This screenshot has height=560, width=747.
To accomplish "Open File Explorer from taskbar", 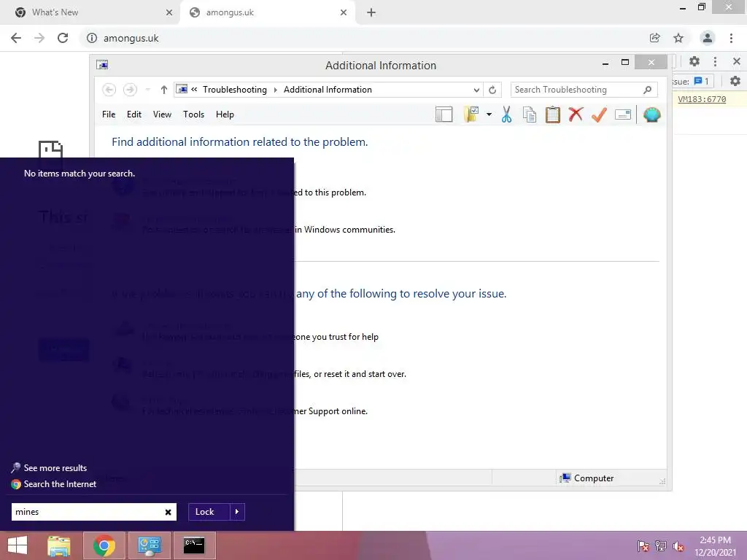I will pyautogui.click(x=60, y=545).
